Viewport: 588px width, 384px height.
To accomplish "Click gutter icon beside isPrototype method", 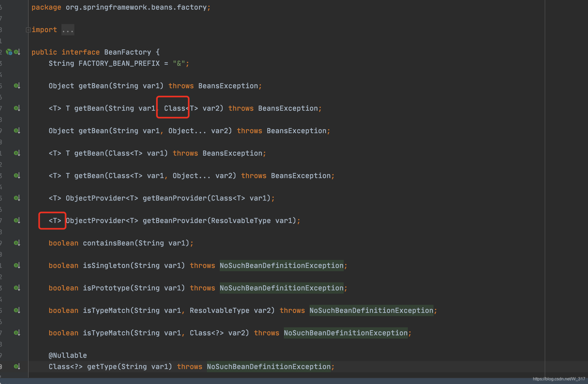I will 17,288.
